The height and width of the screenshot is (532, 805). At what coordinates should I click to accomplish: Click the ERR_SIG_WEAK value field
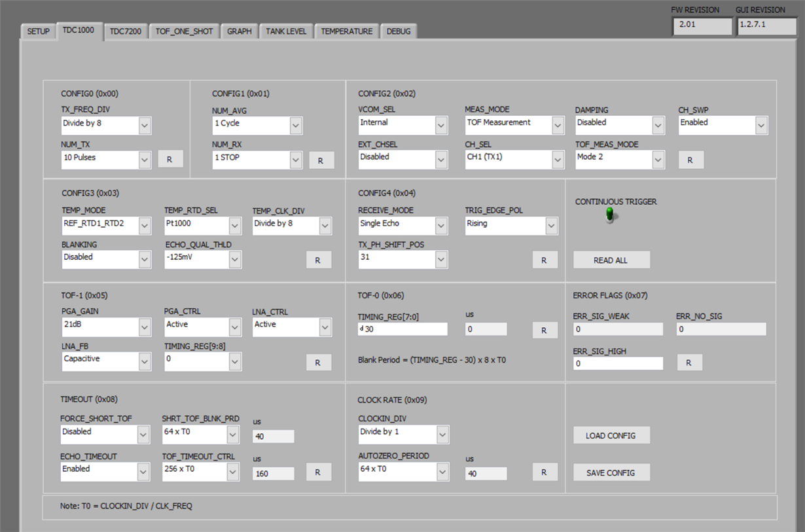coord(618,329)
